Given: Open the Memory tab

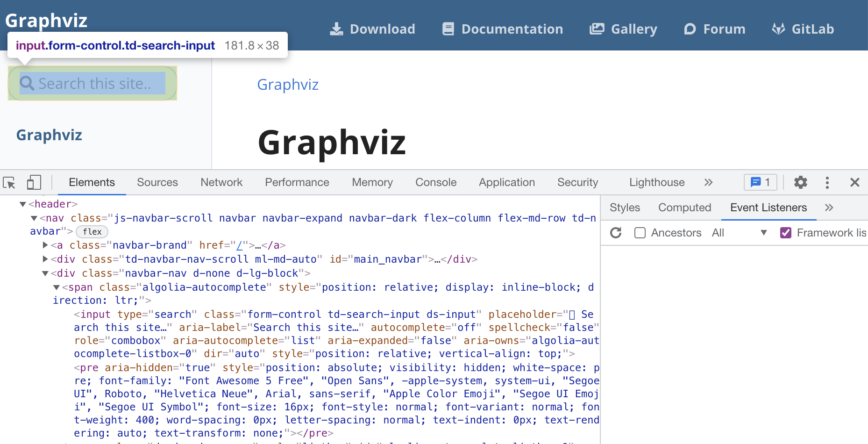Looking at the screenshot, I should pos(372,182).
